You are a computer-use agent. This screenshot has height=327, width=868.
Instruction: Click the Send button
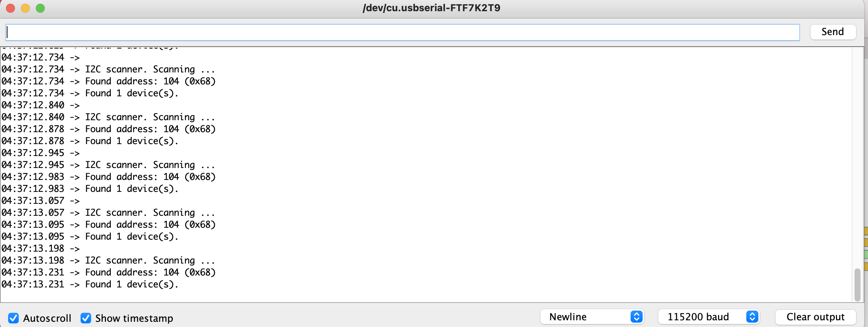pos(833,32)
